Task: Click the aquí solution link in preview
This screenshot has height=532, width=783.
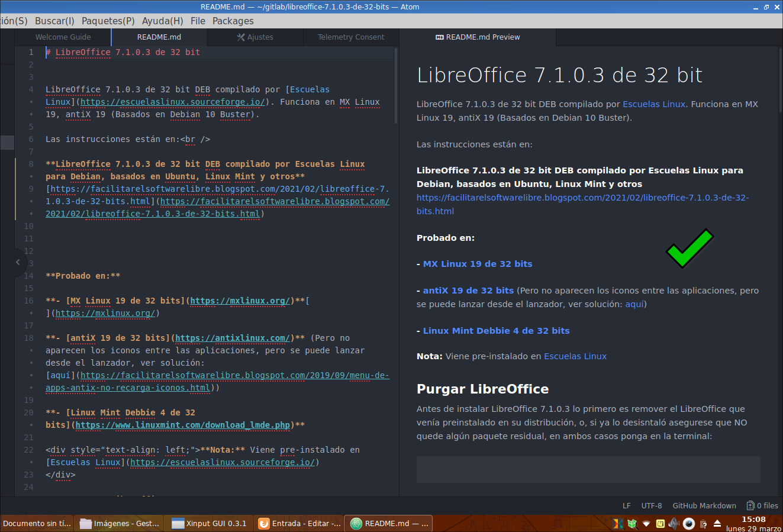Action: [x=634, y=304]
